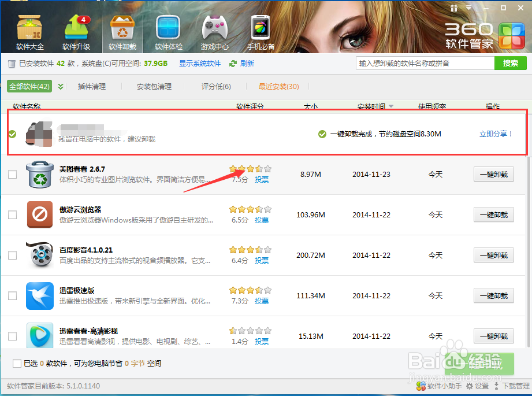Click the 软件小助手 icon in status bar
Viewport: 532px width, 396px height.
point(421,386)
